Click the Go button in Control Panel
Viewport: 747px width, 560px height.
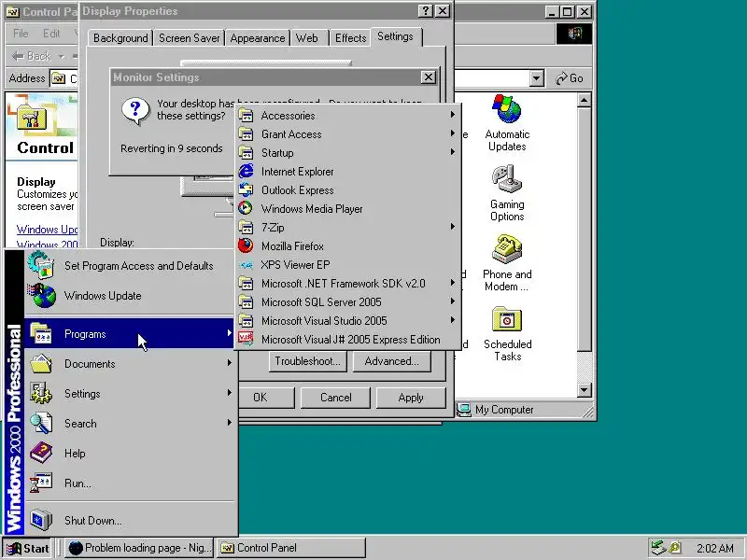(x=570, y=78)
